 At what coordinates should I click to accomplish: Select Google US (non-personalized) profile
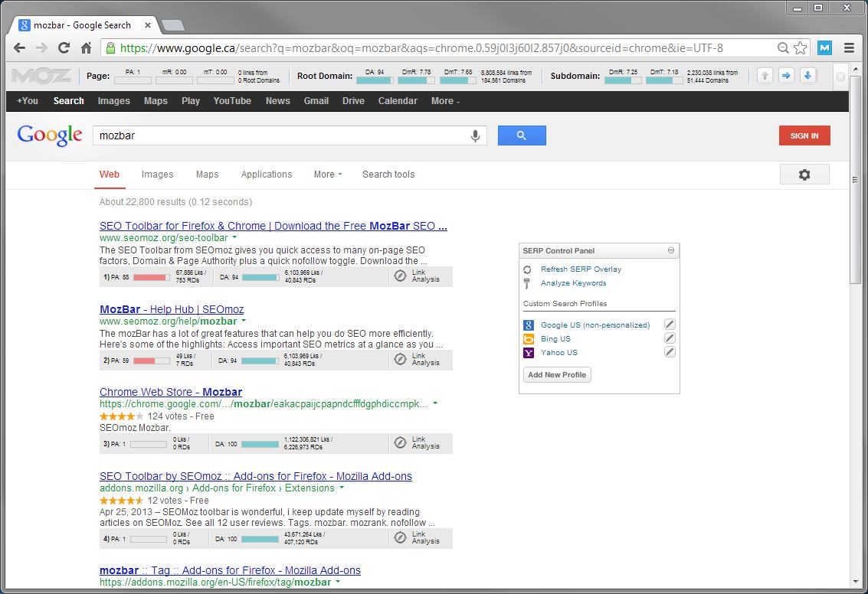pyautogui.click(x=595, y=325)
